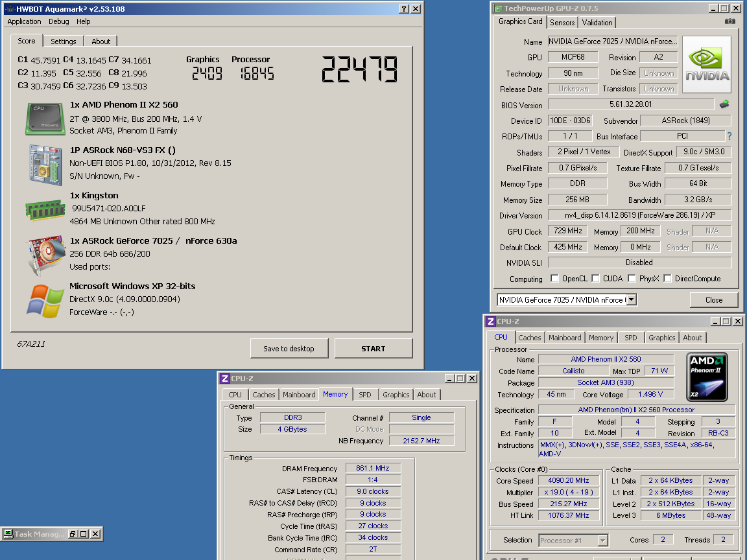Restore the minimized Task Manager window
The height and width of the screenshot is (560, 747).
point(73,534)
